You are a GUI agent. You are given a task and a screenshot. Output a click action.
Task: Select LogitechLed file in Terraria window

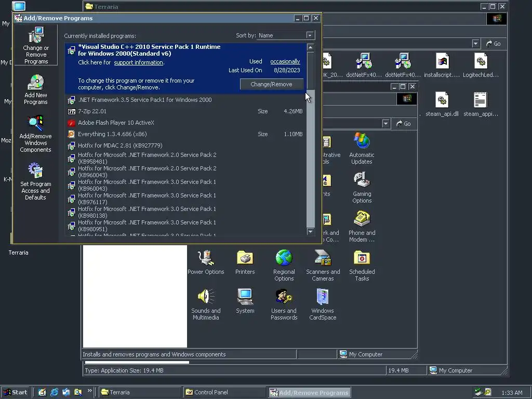click(481, 65)
